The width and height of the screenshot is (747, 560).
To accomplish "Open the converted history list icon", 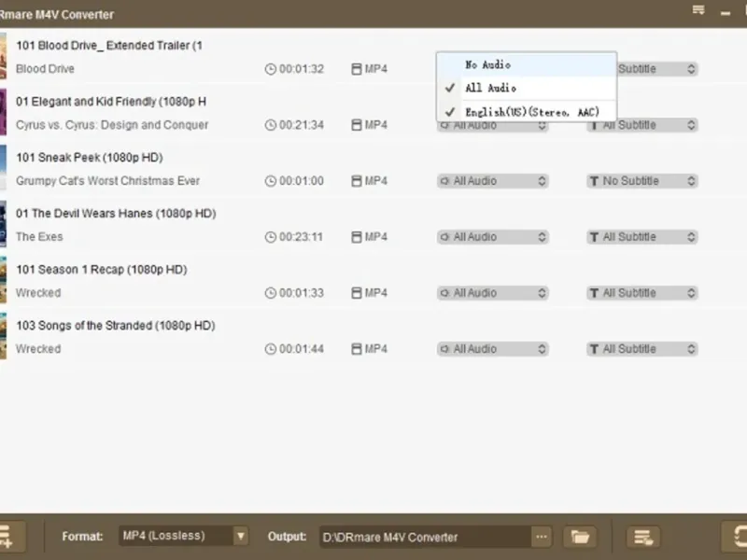I will click(643, 538).
